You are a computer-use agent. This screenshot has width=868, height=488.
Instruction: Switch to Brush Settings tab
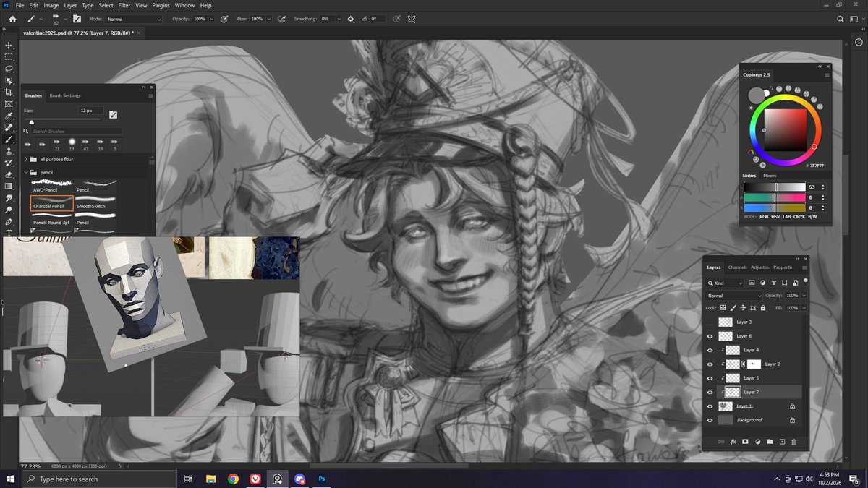[x=65, y=95]
